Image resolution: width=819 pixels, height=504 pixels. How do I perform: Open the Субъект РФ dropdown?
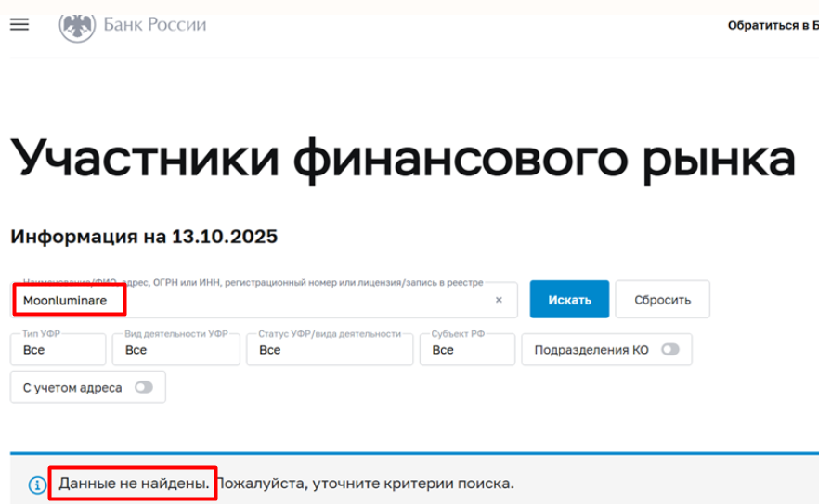pyautogui.click(x=467, y=349)
